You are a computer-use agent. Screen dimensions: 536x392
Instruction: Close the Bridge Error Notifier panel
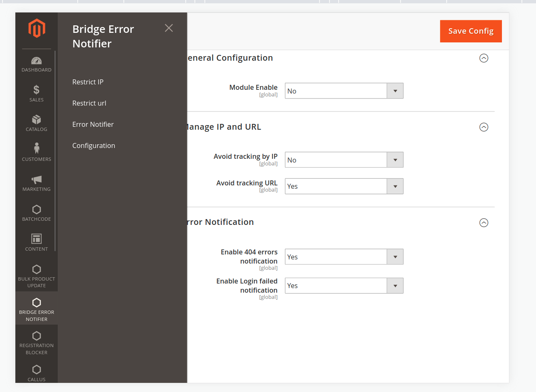(169, 28)
